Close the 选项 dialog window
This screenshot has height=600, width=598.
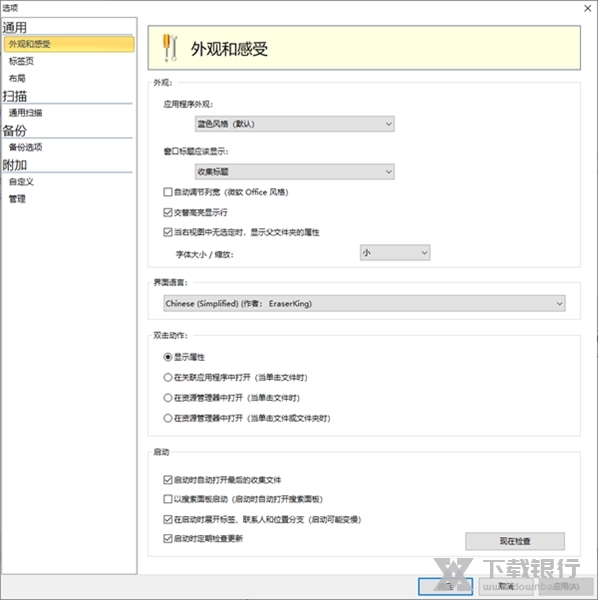[x=588, y=8]
